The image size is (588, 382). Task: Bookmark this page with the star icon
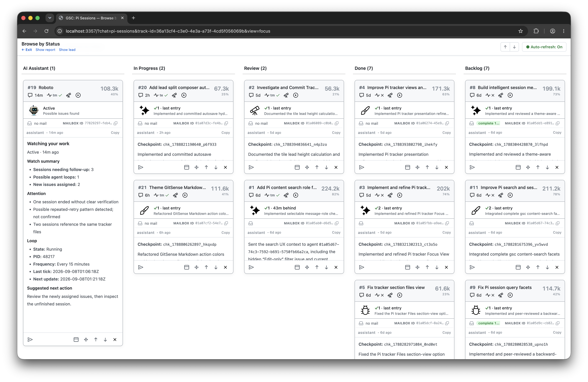520,31
